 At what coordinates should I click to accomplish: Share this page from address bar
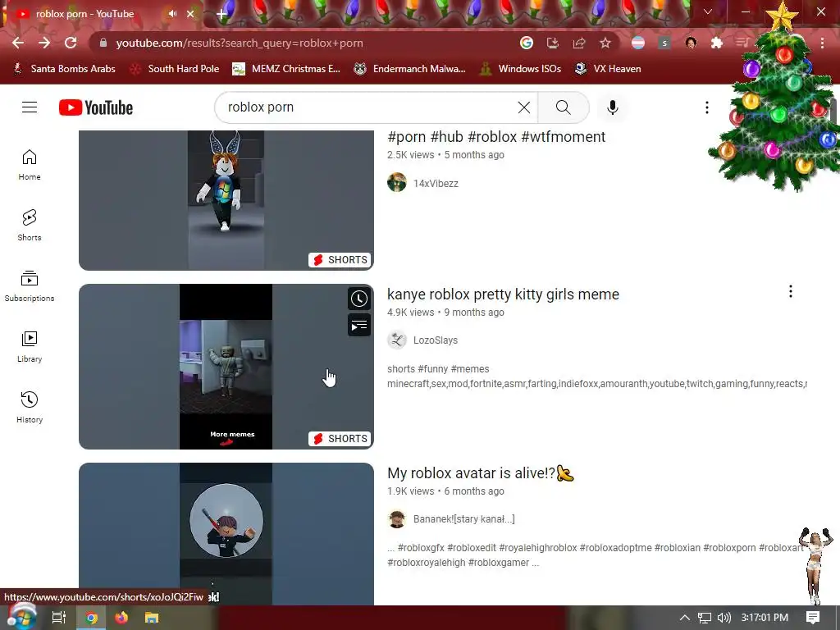[x=579, y=43]
